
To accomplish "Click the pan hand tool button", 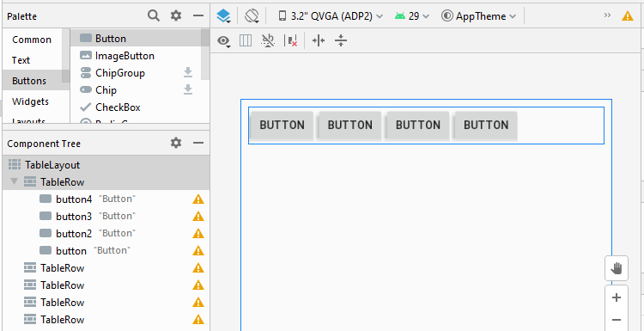I will coord(616,269).
